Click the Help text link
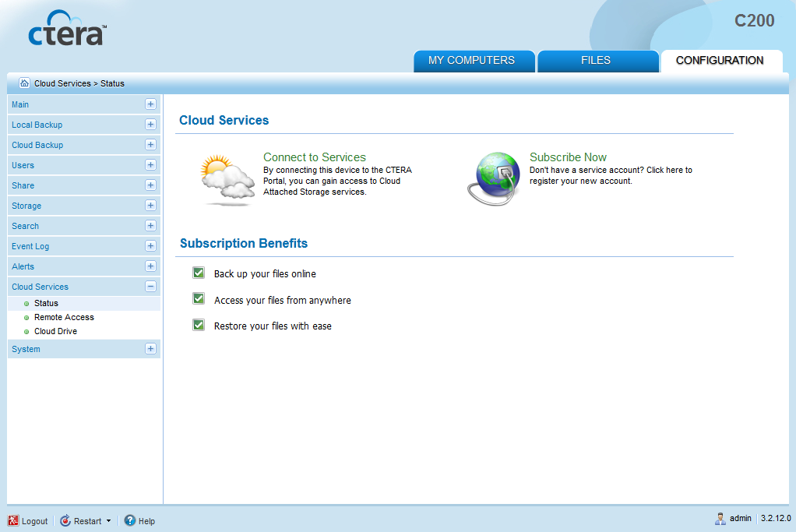Image resolution: width=796 pixels, height=532 pixels. pos(146,521)
